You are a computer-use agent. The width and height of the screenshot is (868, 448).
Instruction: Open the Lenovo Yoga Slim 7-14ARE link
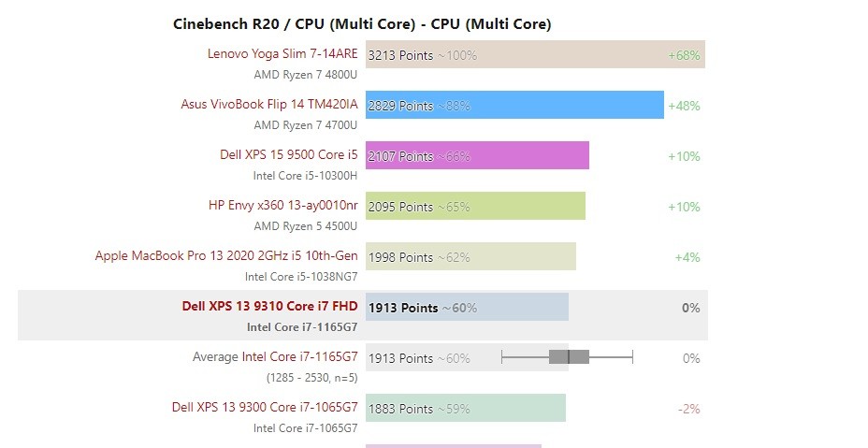282,53
